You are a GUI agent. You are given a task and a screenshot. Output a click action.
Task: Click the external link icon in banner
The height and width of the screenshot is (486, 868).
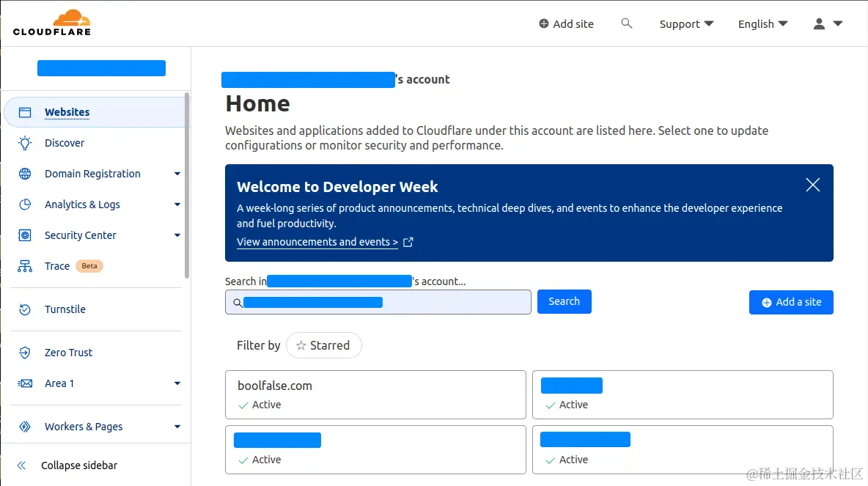click(x=408, y=242)
